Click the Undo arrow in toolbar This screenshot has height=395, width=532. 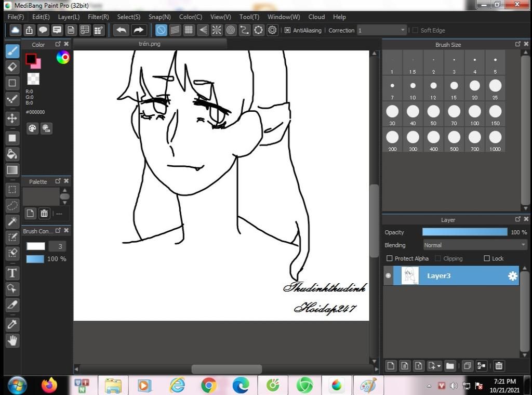[121, 30]
